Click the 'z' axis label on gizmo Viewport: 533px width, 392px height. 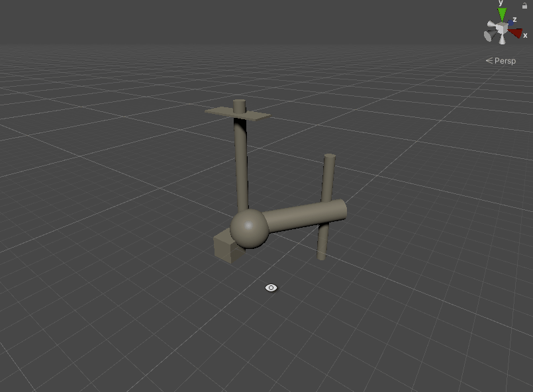[514, 20]
